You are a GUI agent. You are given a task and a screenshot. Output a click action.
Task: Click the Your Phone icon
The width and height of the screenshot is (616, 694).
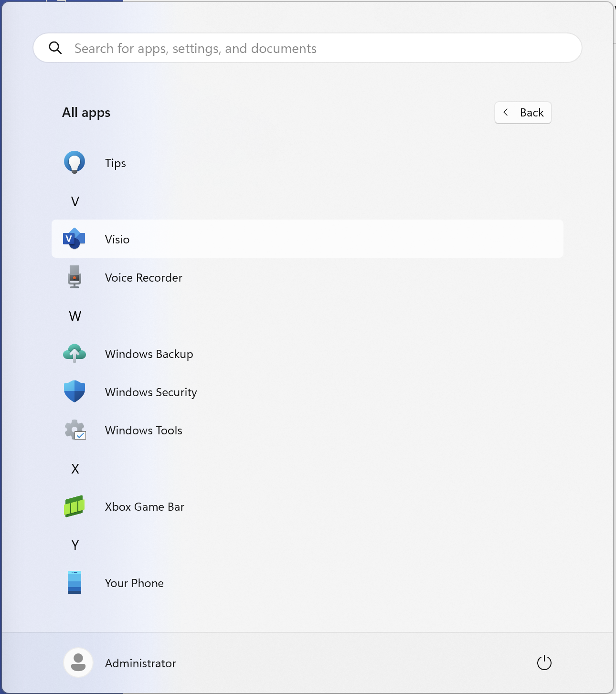[74, 582]
